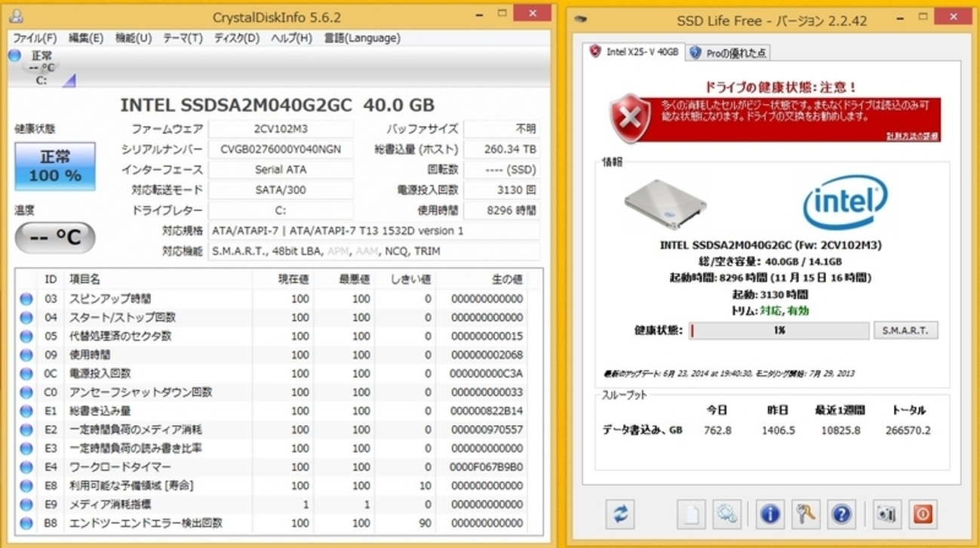Click the SSD drive picture in SSD Life
Image resolution: width=980 pixels, height=548 pixels.
666,204
